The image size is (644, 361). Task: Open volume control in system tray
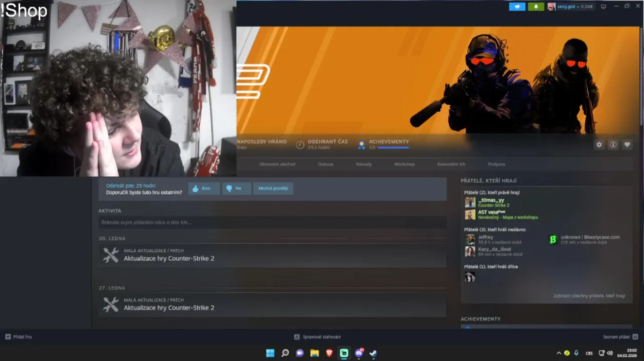pos(610,353)
